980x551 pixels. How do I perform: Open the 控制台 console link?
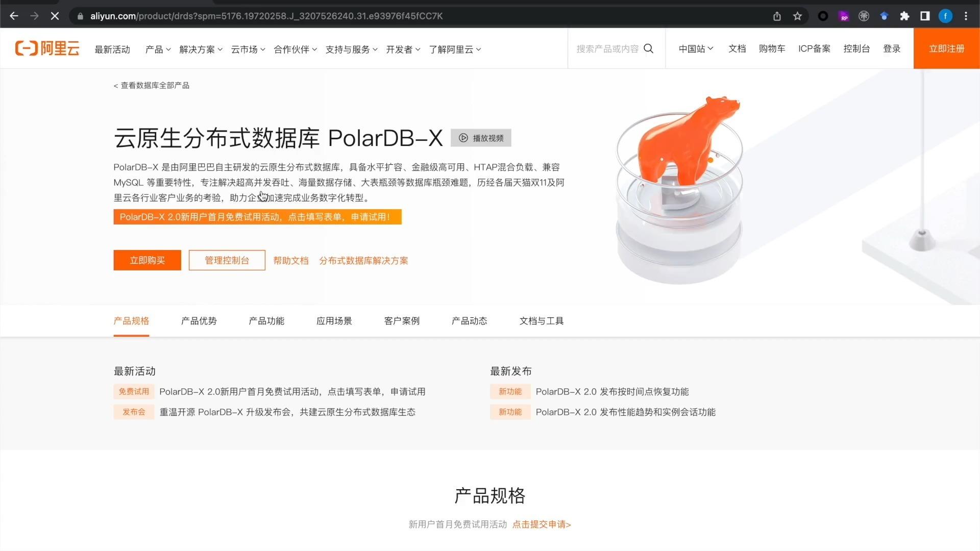[856, 48]
